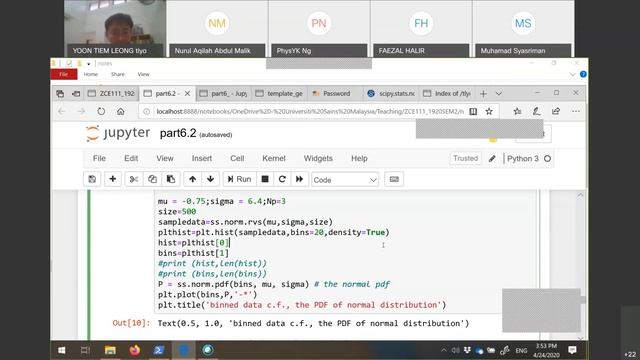Click the browser Back arrow
The height and width of the screenshot is (360, 640).
62,111
